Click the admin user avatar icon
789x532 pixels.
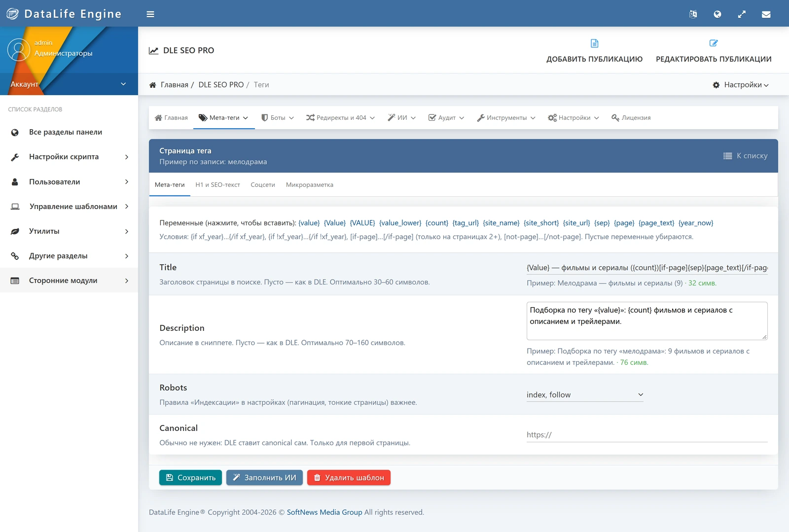[19, 50]
